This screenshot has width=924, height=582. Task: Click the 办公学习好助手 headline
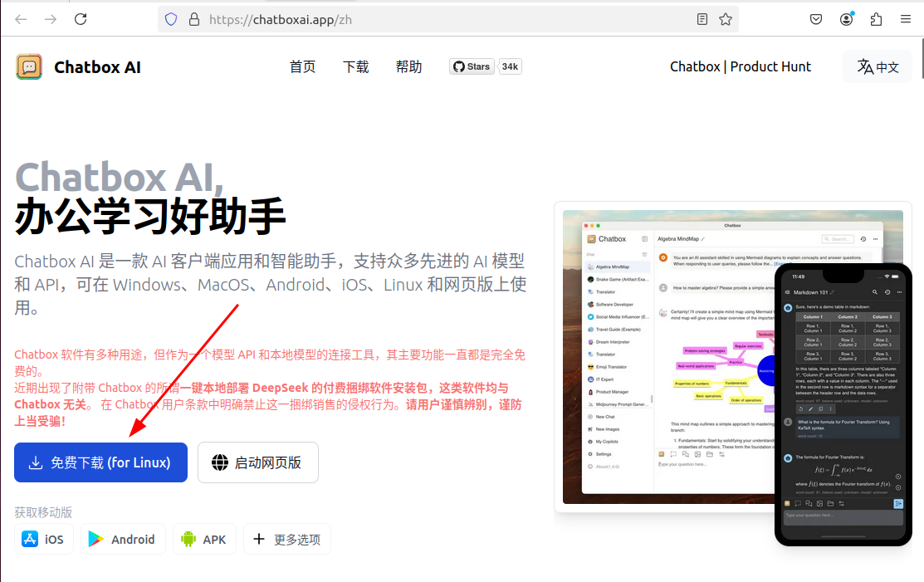tap(150, 217)
